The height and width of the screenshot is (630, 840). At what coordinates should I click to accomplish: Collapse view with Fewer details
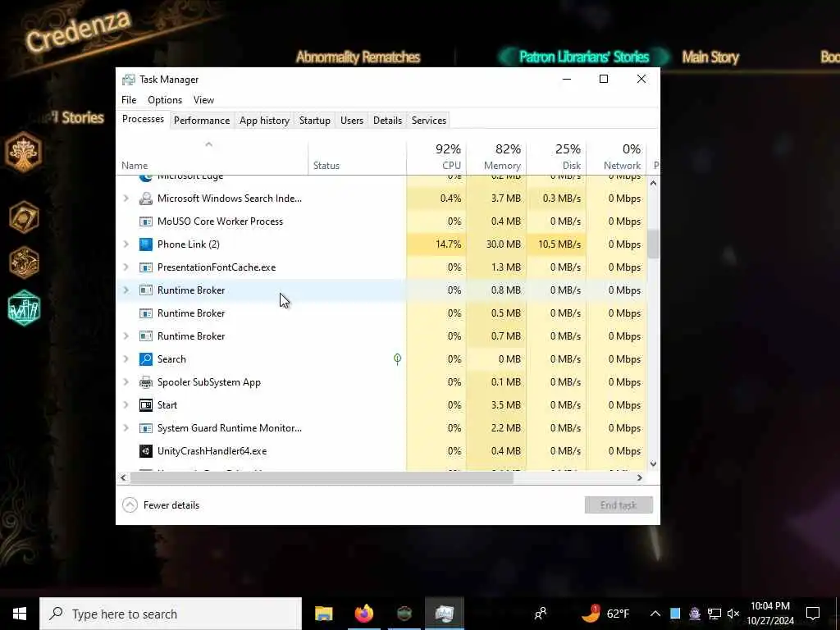click(x=161, y=505)
